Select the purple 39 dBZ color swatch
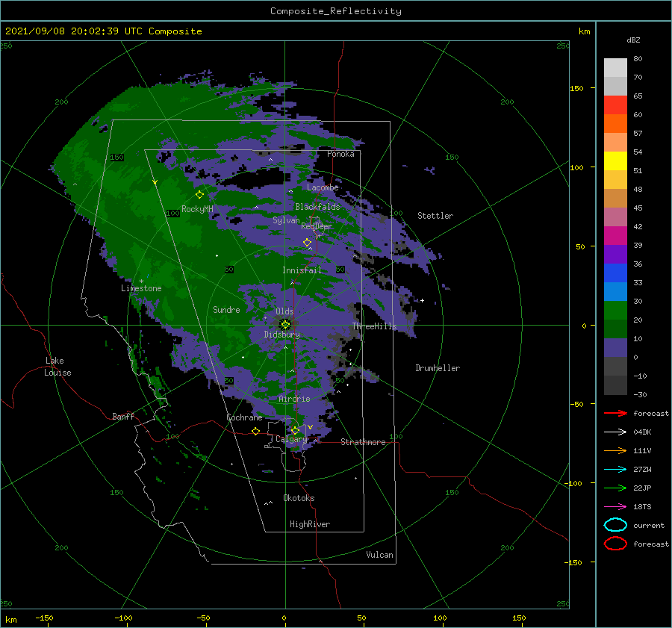 click(x=615, y=254)
